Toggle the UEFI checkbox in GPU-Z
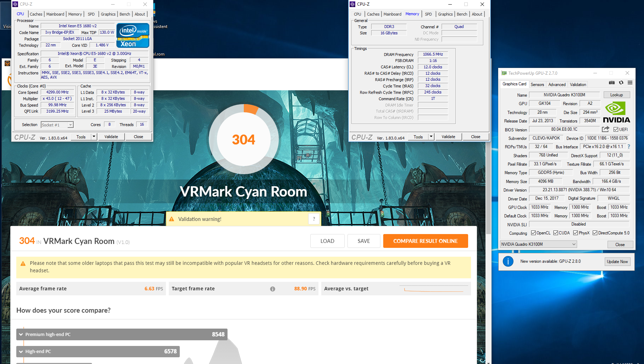The height and width of the screenshot is (364, 644). coord(616,130)
